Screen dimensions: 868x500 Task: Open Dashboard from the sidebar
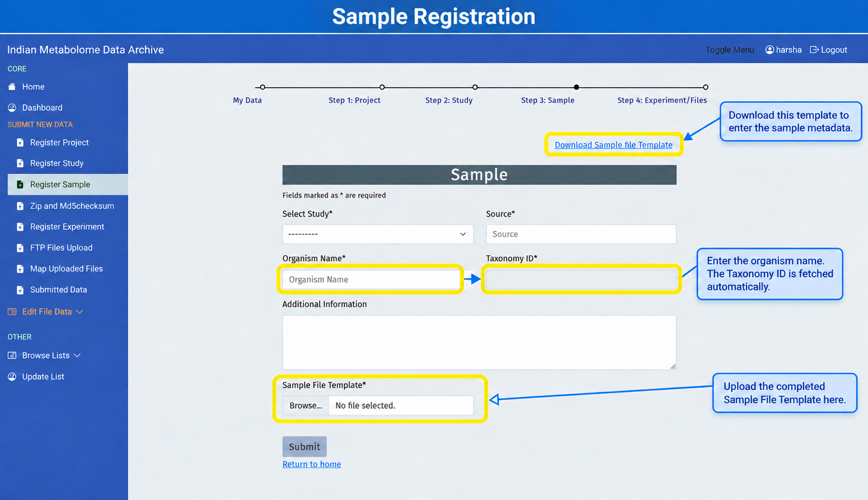coord(42,108)
